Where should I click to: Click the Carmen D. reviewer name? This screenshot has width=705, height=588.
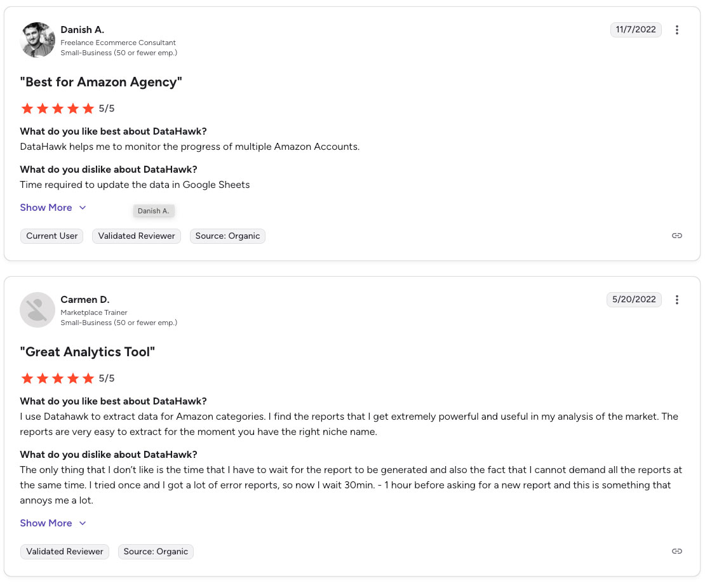pyautogui.click(x=85, y=300)
